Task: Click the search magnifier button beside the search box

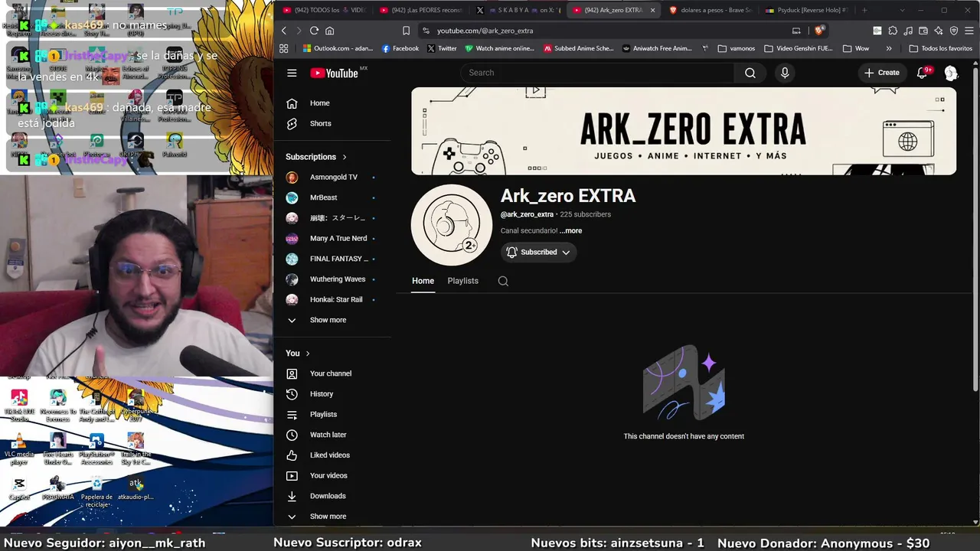Action: (750, 73)
